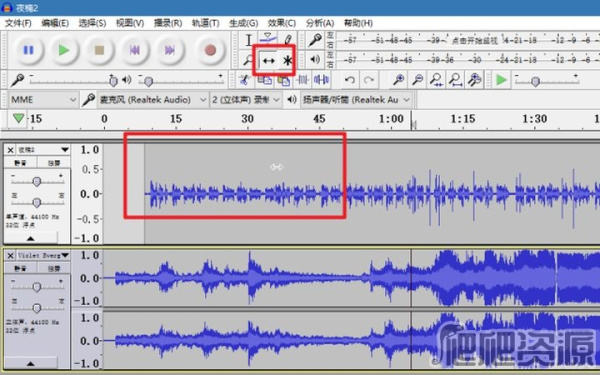This screenshot has width=600, height=375.
Task: Open the 帮助(H) menu
Action: click(x=358, y=23)
